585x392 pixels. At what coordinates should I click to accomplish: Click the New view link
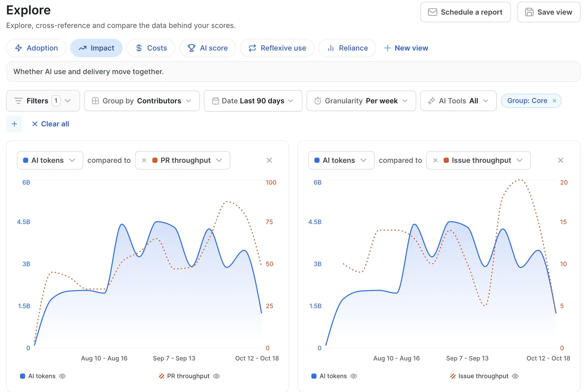(x=406, y=48)
